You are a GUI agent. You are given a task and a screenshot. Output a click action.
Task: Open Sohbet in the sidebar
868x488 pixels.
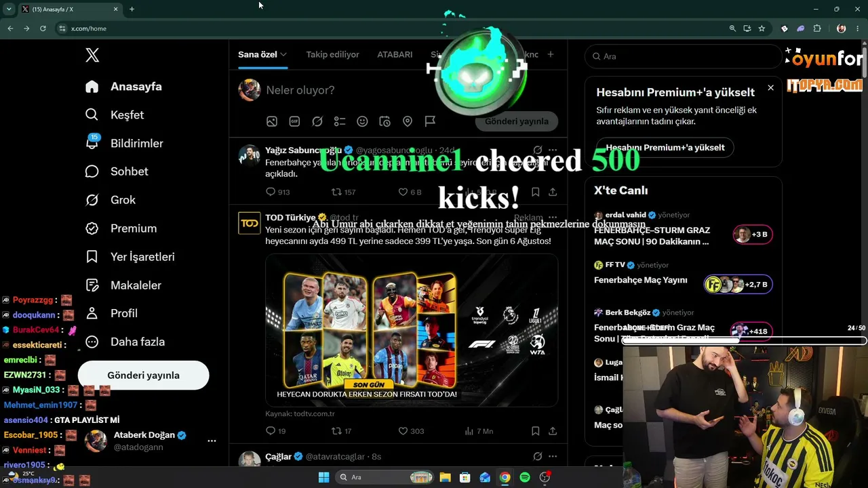coord(117,171)
